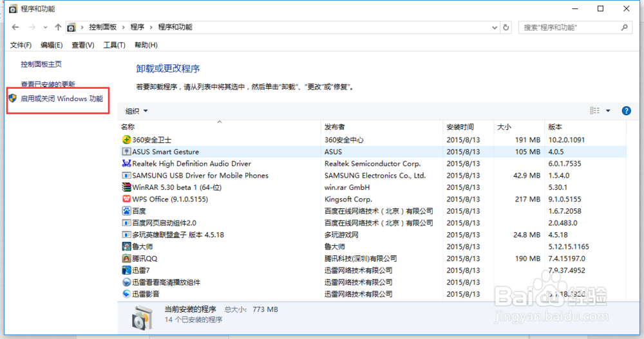
Task: Click the 腾讯QQ penguin icon
Action: pos(126,259)
